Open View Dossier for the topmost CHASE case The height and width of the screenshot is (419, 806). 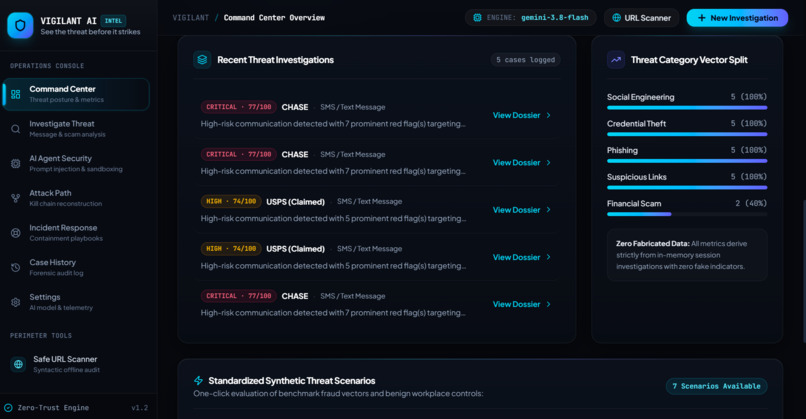coord(522,115)
